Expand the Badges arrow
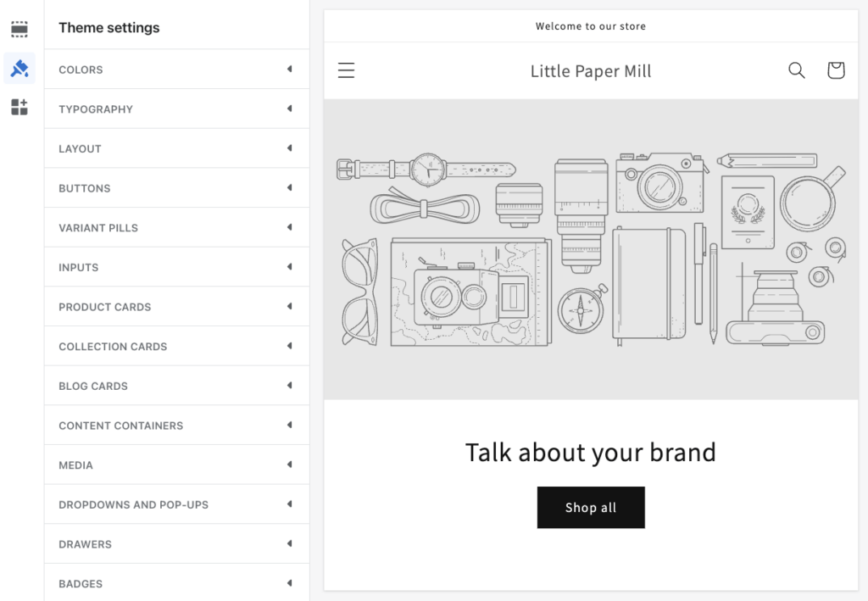 (290, 583)
